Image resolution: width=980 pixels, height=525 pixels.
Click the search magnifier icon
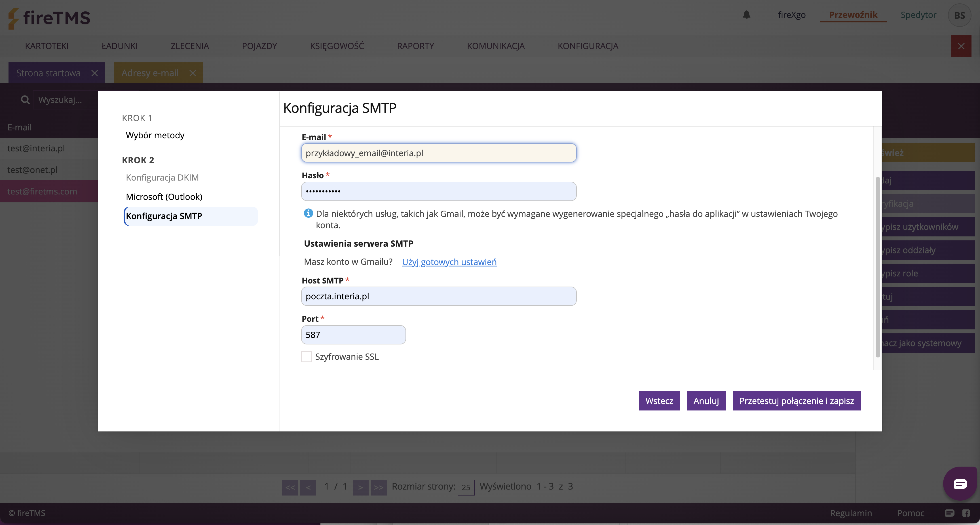point(25,100)
